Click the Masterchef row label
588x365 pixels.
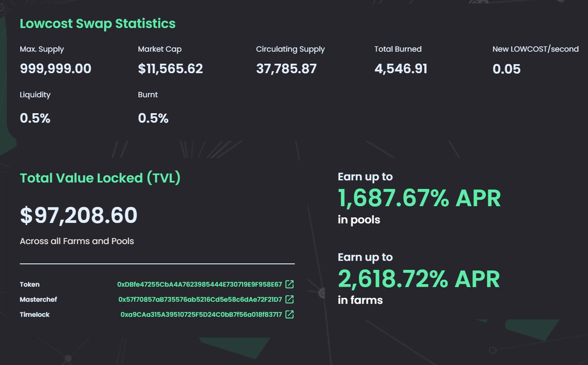39,299
